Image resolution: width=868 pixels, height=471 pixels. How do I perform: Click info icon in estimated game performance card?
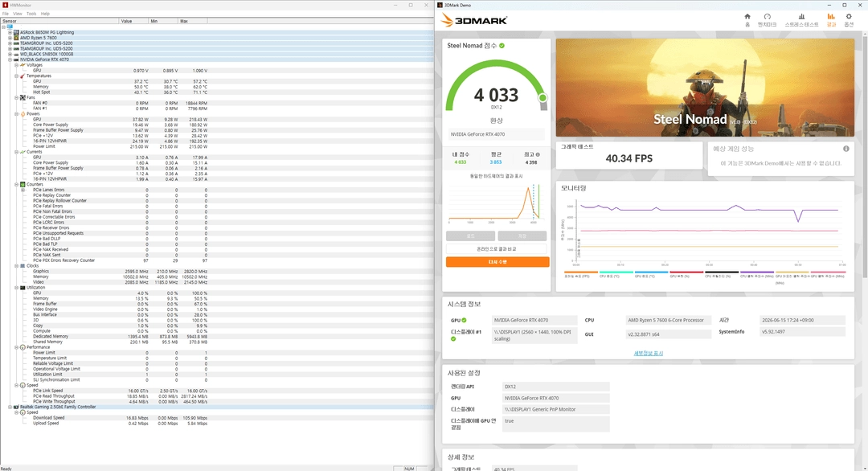[845, 149]
